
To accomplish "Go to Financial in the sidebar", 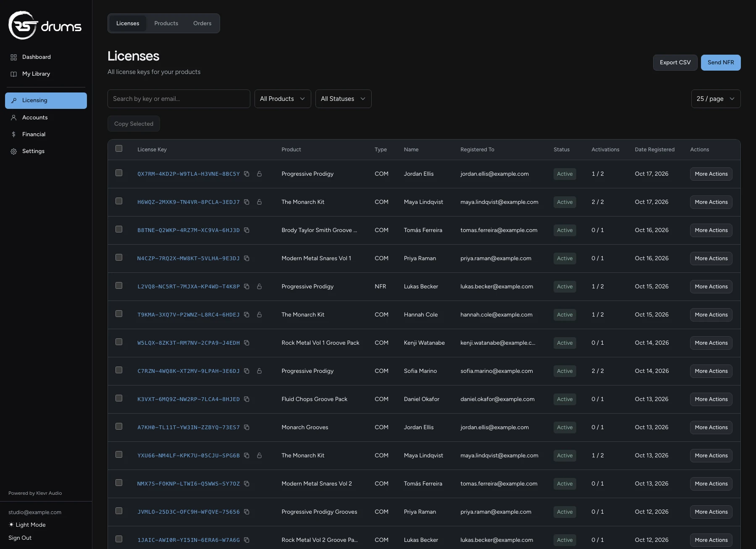I will coord(46,135).
